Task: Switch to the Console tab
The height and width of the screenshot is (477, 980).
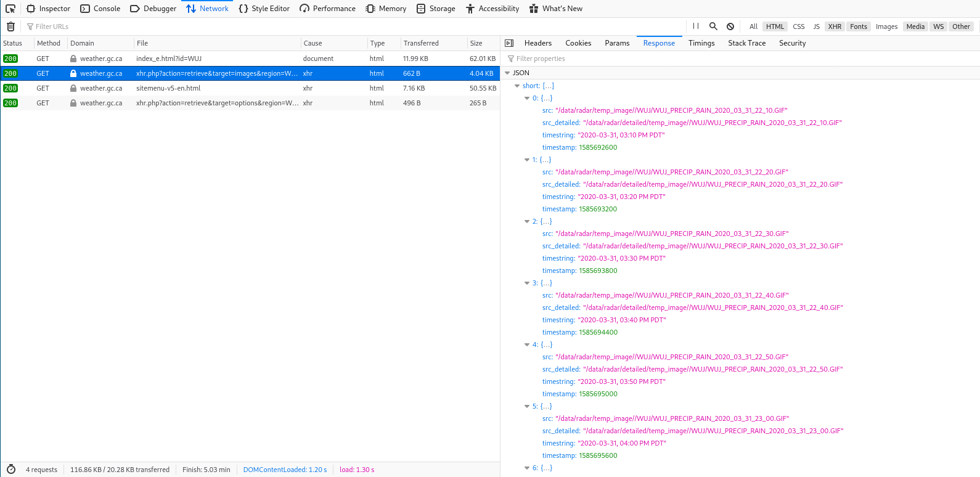Action: tap(100, 9)
